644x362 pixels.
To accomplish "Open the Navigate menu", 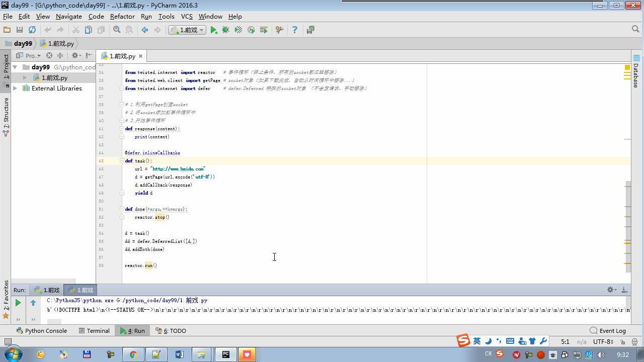I will [x=68, y=16].
